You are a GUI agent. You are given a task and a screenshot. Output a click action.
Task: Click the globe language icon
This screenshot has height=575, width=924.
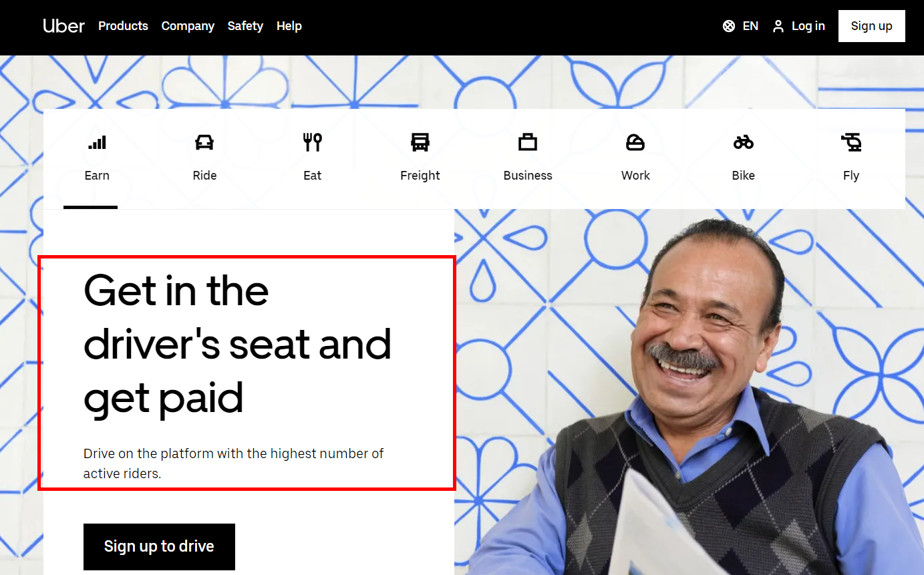coord(729,26)
